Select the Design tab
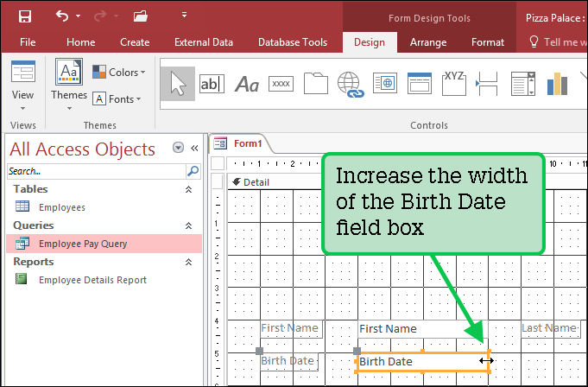This screenshot has width=588, height=387. tap(370, 42)
